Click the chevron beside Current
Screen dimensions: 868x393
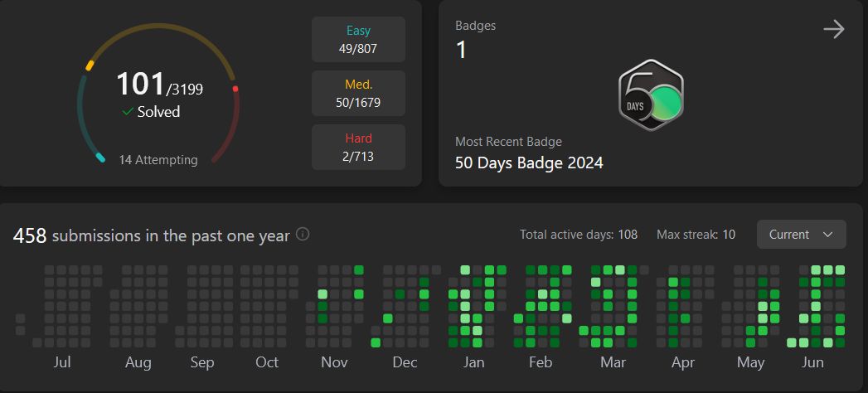828,235
